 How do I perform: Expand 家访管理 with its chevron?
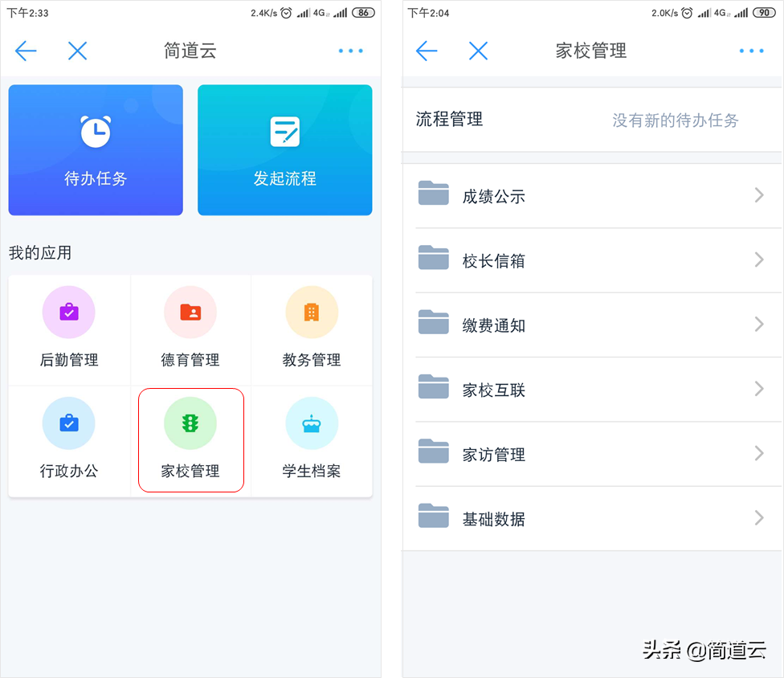coord(760,453)
